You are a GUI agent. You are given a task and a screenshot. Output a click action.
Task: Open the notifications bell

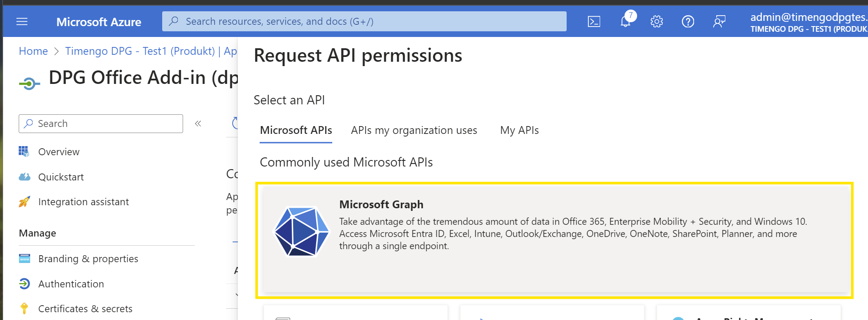point(625,22)
